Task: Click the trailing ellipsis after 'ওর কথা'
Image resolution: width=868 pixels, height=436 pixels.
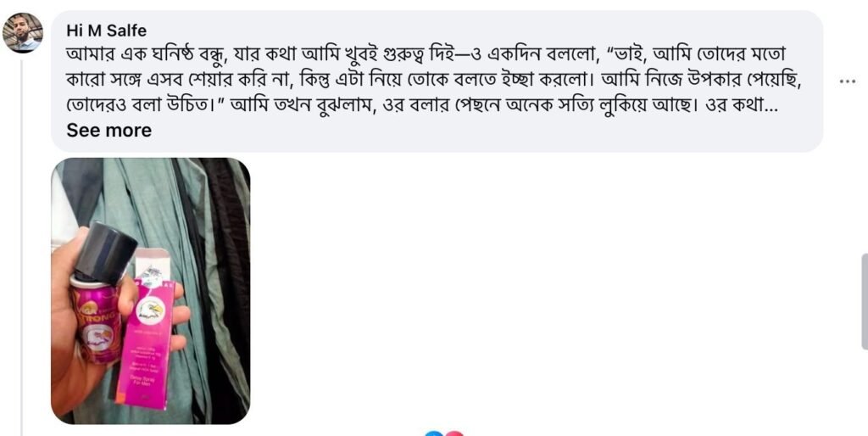Action: point(772,106)
